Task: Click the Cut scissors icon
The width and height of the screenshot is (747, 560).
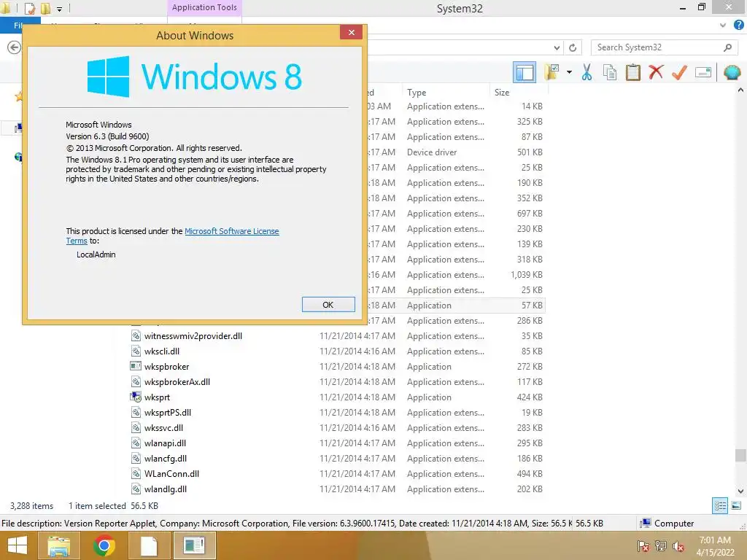Action: tap(587, 72)
